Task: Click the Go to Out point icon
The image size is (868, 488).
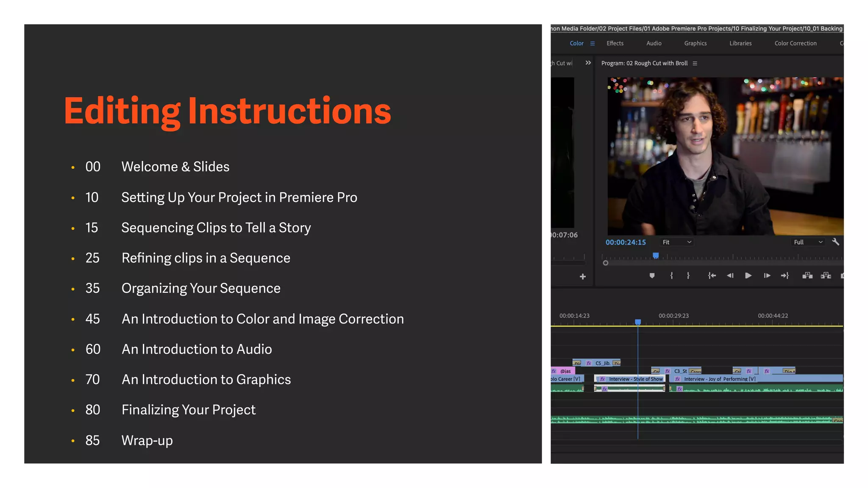Action: click(785, 276)
